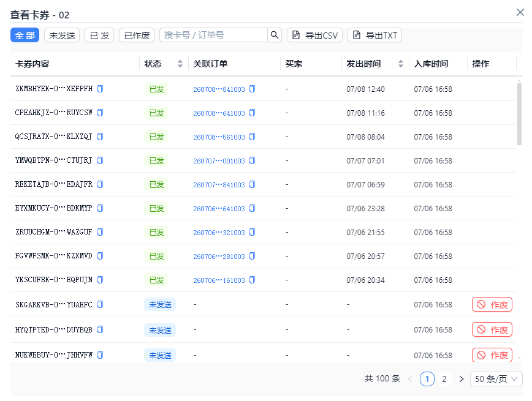Export cards with 导出CSV button

point(314,35)
